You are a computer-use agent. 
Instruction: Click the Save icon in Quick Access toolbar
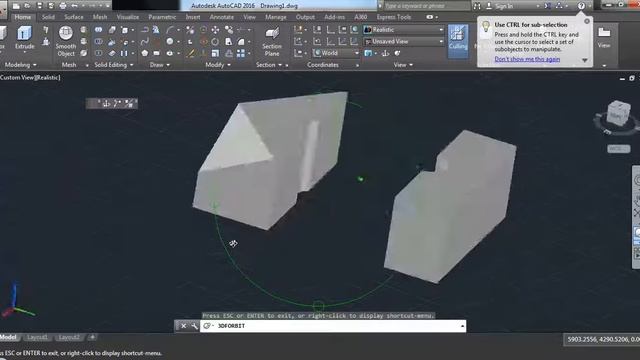point(40,6)
